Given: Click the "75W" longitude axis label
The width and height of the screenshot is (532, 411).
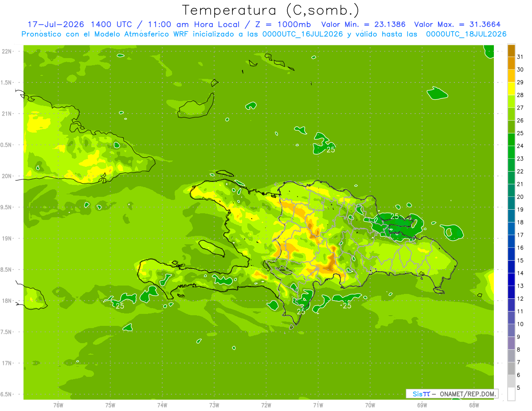Looking at the screenshot, I should click(x=110, y=405).
